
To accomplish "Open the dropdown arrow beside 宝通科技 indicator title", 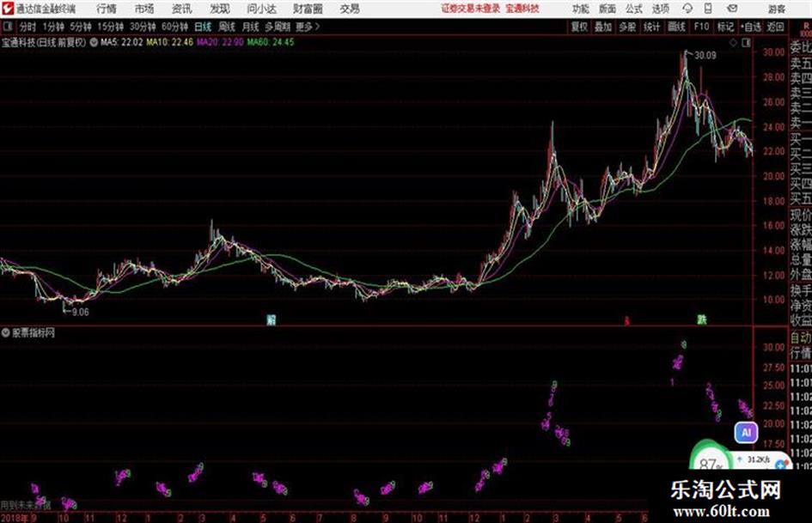I will click(x=94, y=42).
